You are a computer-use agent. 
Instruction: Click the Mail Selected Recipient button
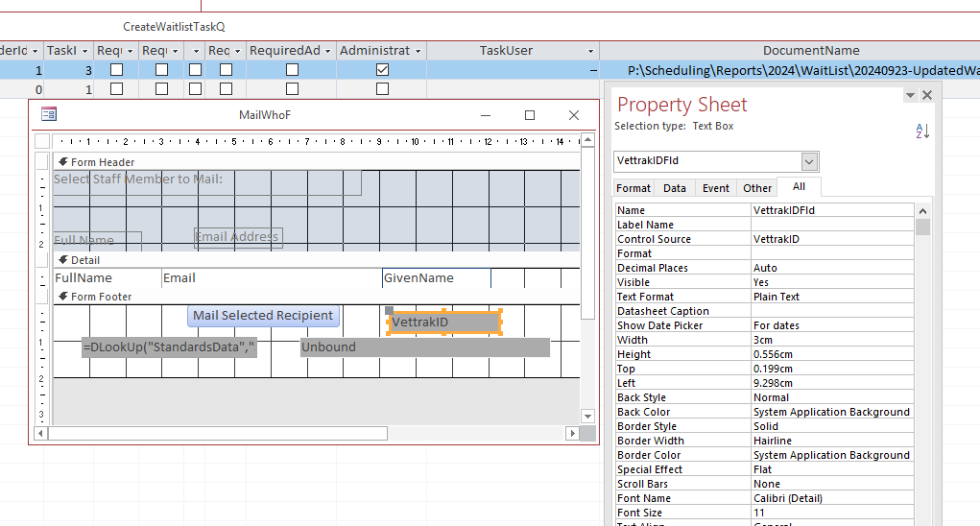263,316
